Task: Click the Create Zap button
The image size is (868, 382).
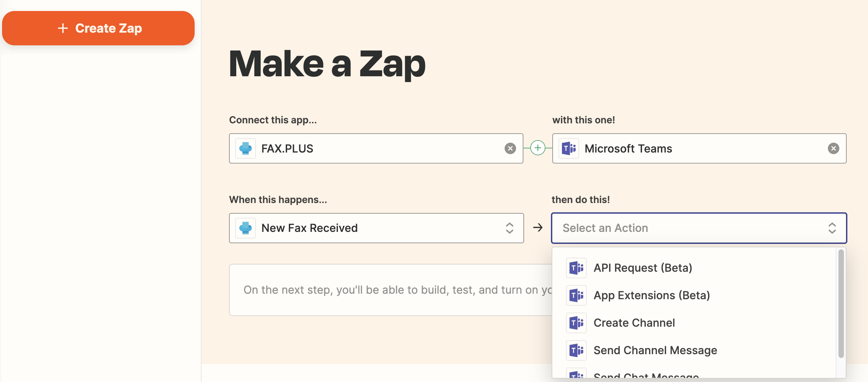Action: 98,28
